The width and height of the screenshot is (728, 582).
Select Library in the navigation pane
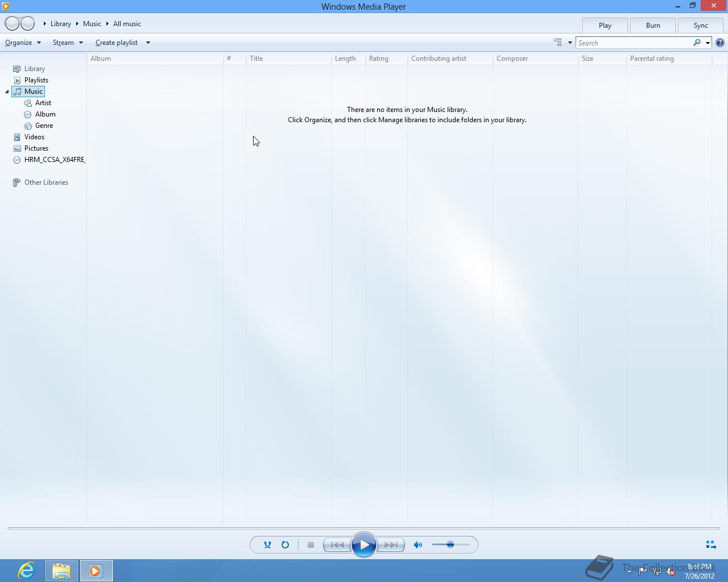35,69
